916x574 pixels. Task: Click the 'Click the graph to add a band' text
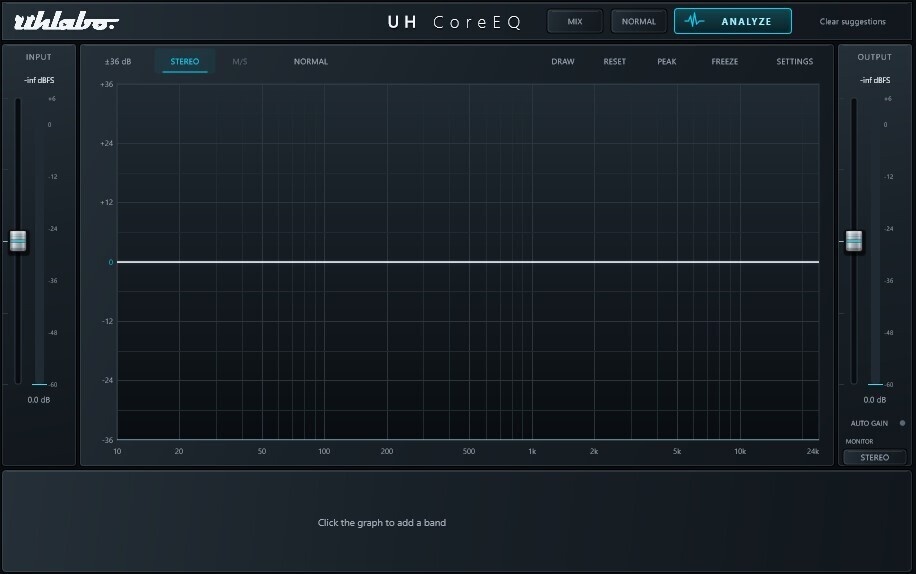381,523
